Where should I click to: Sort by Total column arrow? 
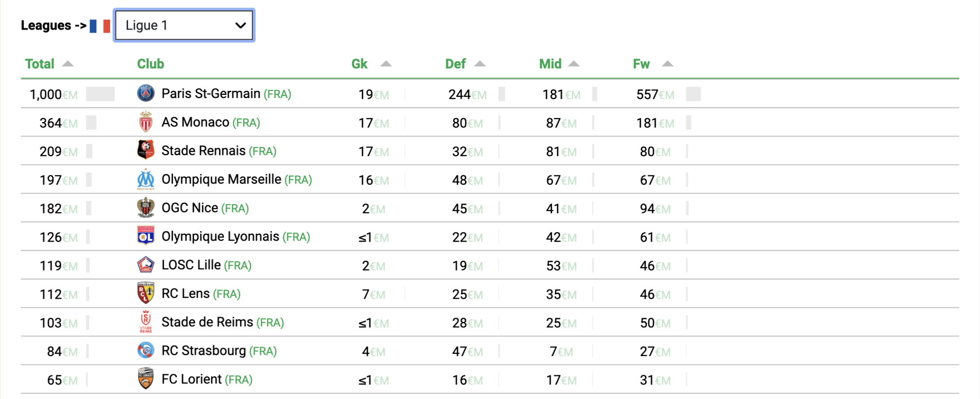tap(68, 64)
